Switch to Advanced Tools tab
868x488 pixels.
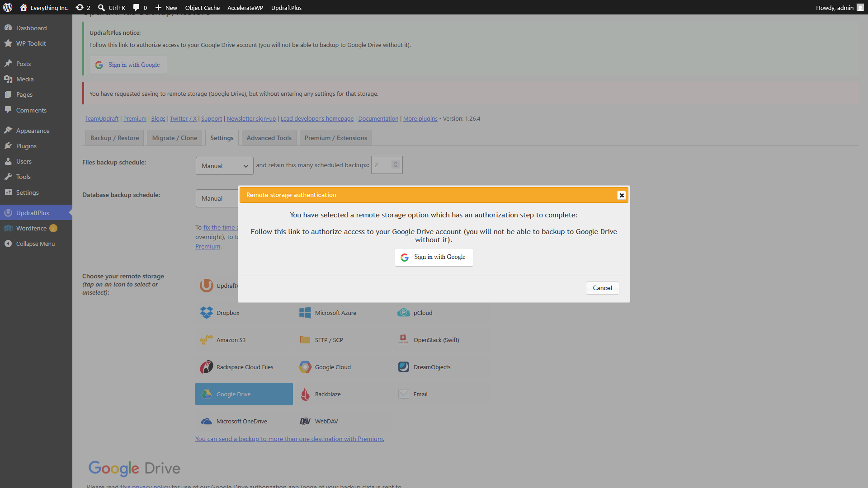[269, 138]
